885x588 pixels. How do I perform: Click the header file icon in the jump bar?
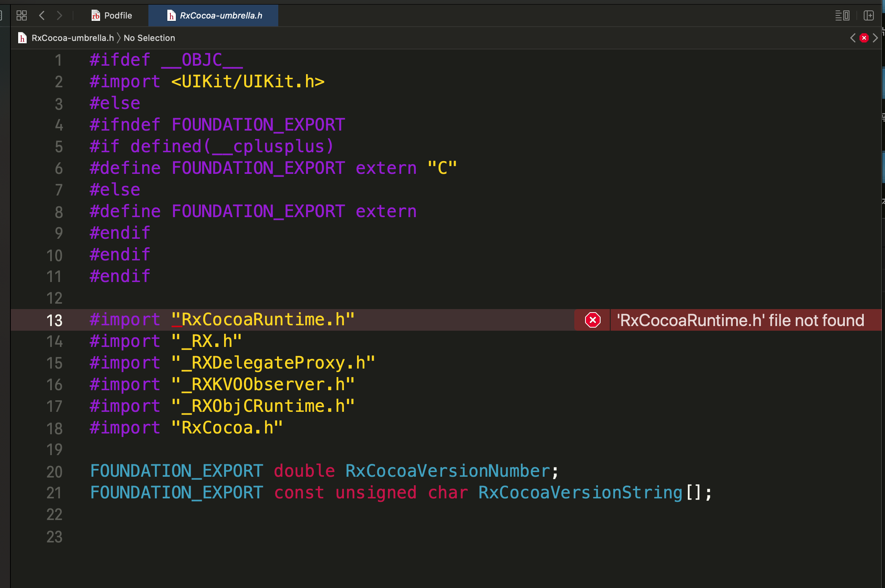pos(22,38)
